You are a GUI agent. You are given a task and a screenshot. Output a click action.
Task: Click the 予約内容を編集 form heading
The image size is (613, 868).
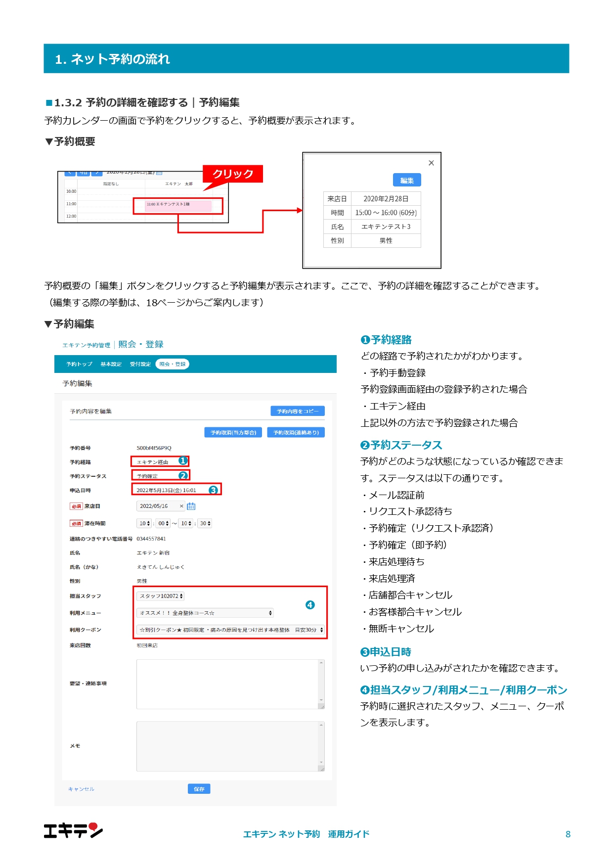coord(91,411)
